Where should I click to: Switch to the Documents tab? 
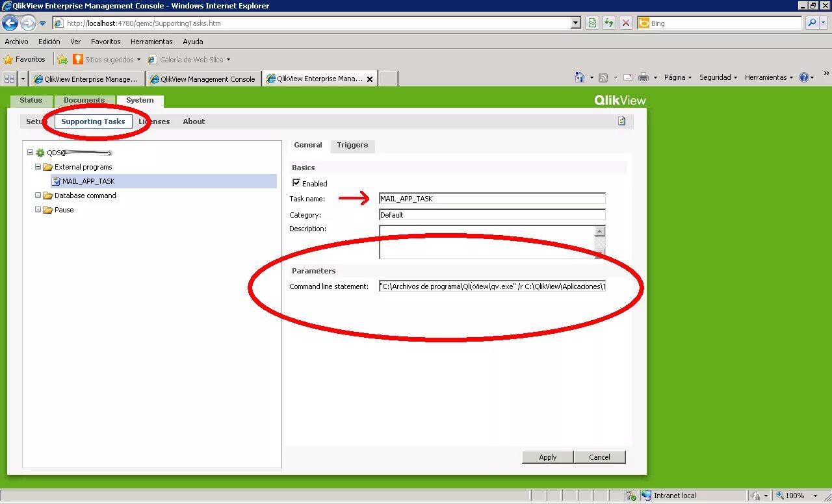pyautogui.click(x=84, y=101)
